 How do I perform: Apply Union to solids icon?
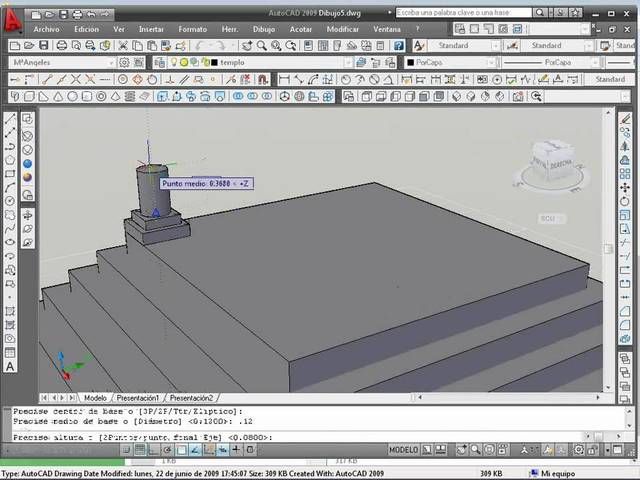pyautogui.click(x=238, y=96)
